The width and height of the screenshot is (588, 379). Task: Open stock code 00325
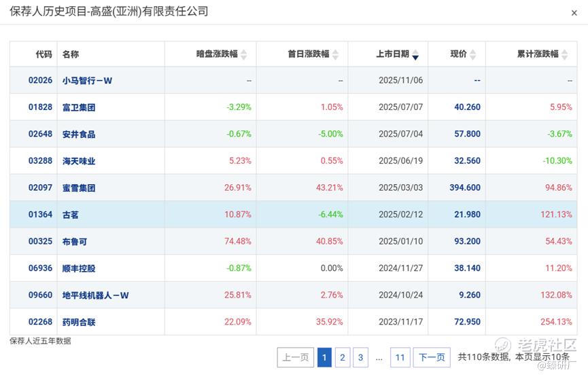click(x=40, y=241)
